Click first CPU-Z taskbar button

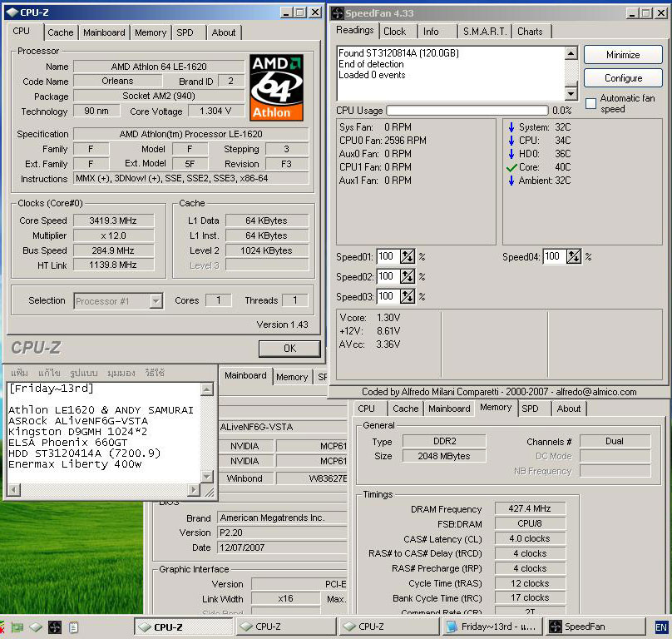[x=184, y=627]
